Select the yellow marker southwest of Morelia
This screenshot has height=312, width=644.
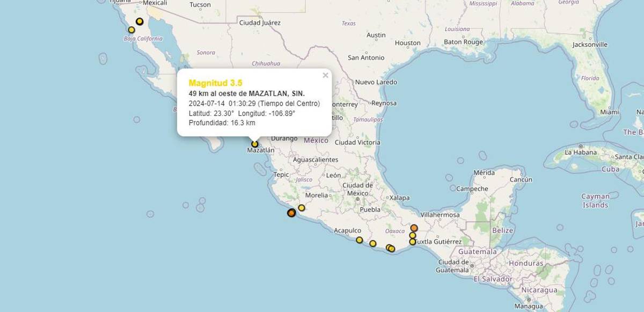pos(302,208)
